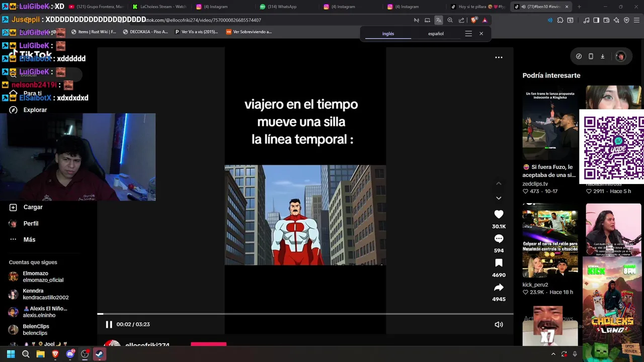This screenshot has width=644, height=362.
Task: Open kick_peru2 channel link
Action: click(535, 285)
